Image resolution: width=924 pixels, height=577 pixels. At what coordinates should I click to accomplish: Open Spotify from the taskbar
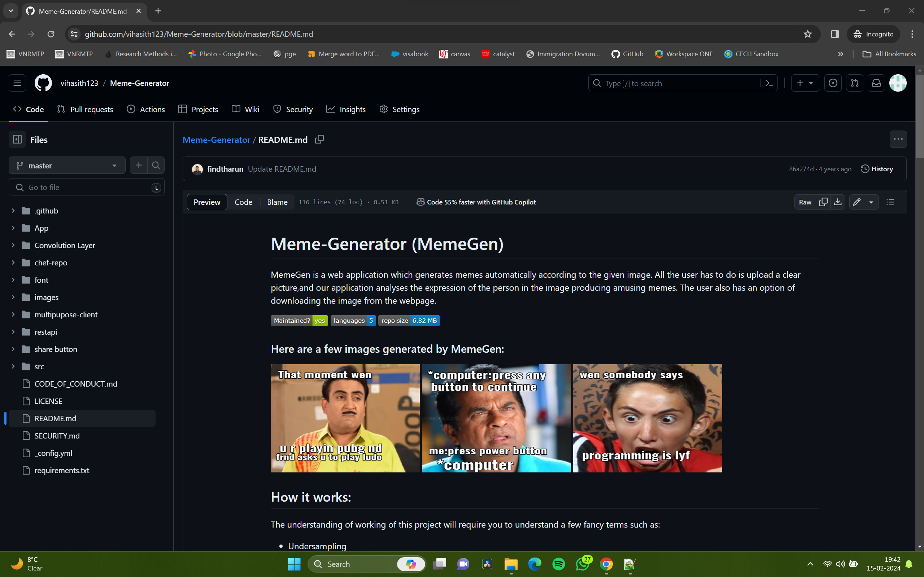point(559,564)
